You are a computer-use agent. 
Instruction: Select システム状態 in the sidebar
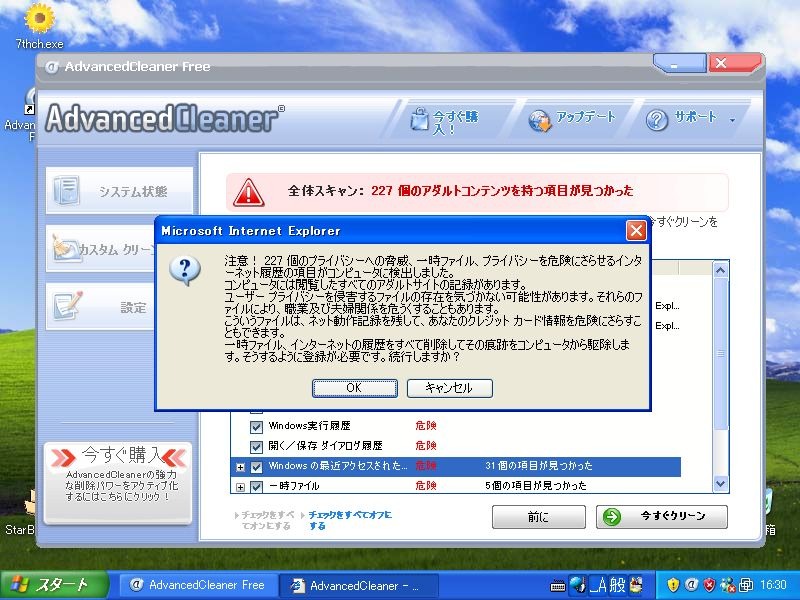click(x=119, y=191)
